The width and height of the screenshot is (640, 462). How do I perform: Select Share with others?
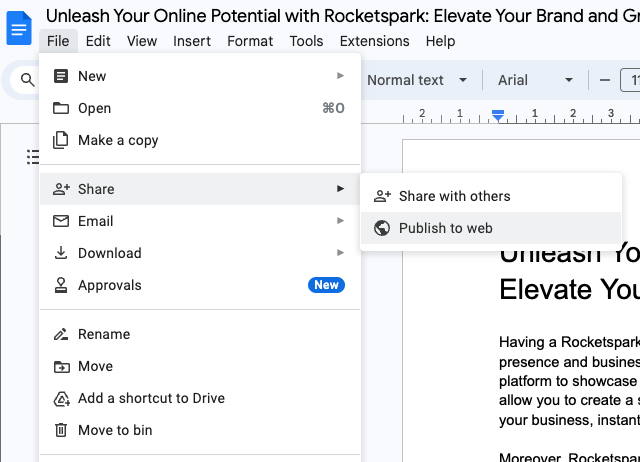click(x=491, y=196)
